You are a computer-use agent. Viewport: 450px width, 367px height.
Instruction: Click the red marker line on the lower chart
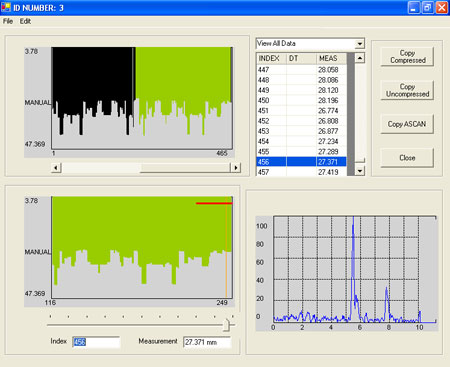[x=214, y=203]
